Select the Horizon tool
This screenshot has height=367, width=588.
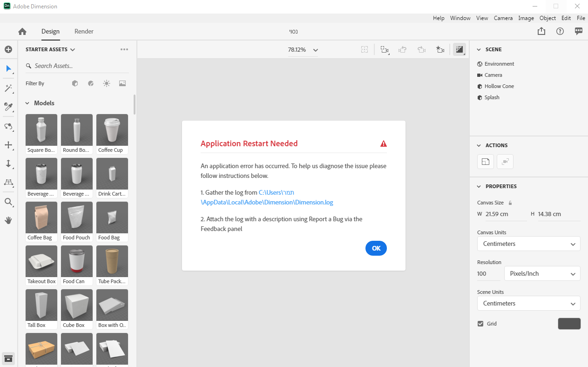coord(8,182)
